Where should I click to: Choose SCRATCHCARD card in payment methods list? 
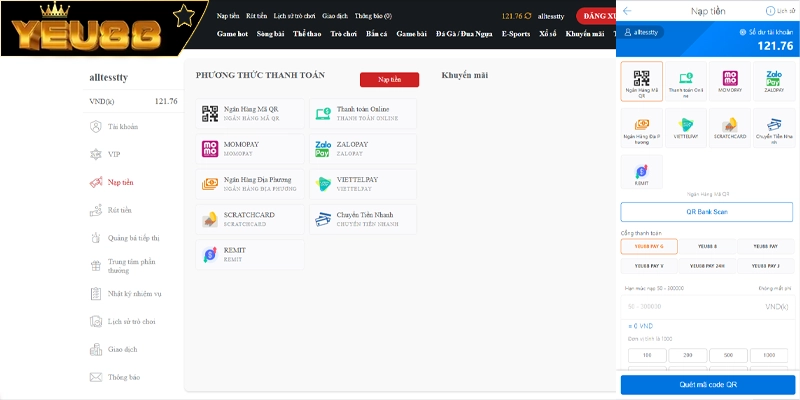250,219
